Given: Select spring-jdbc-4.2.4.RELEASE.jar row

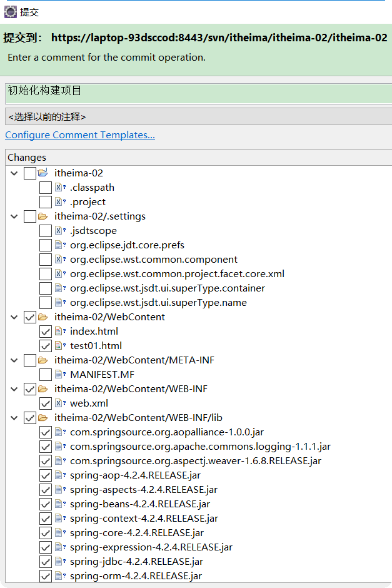Looking at the screenshot, I should click(x=136, y=561).
